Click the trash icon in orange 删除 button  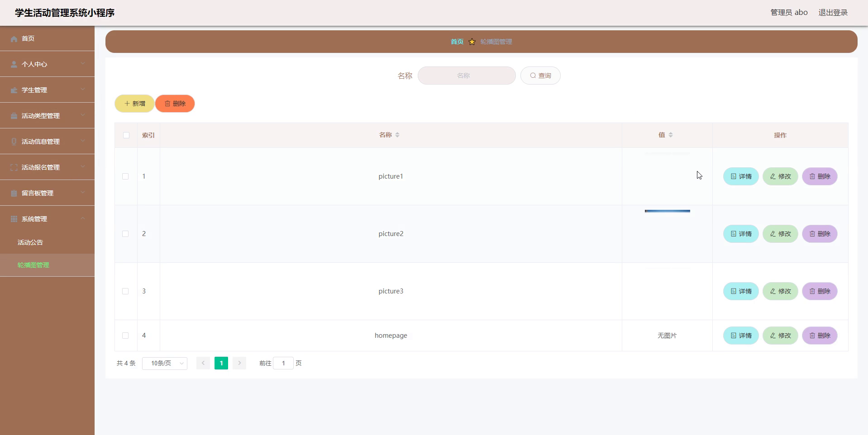pyautogui.click(x=167, y=104)
